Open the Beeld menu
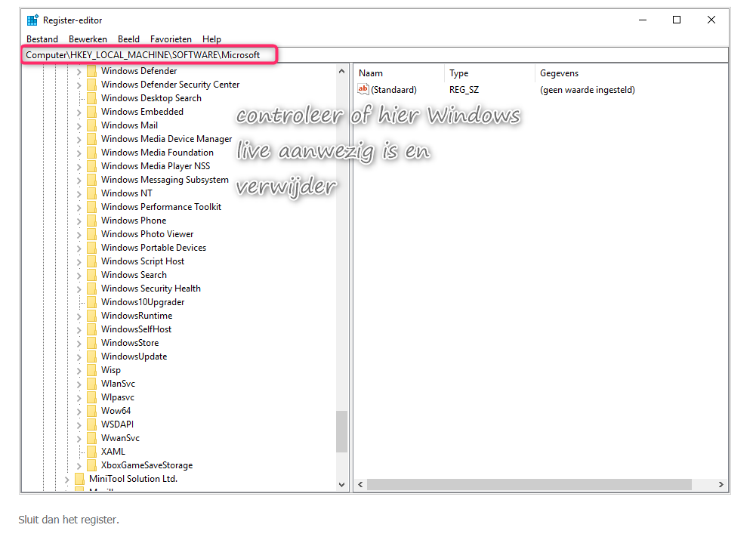Screen dimensions: 756x534 (128, 39)
